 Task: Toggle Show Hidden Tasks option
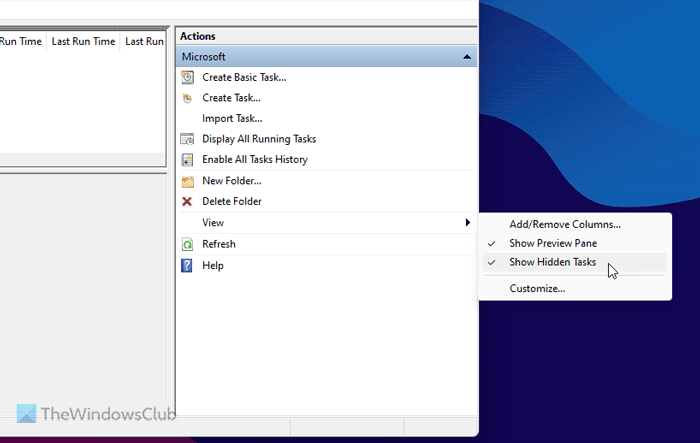click(x=553, y=262)
